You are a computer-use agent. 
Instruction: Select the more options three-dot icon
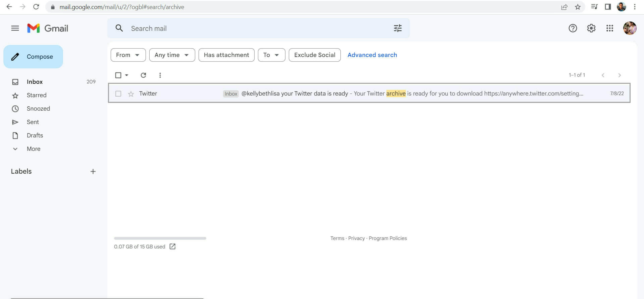click(160, 75)
